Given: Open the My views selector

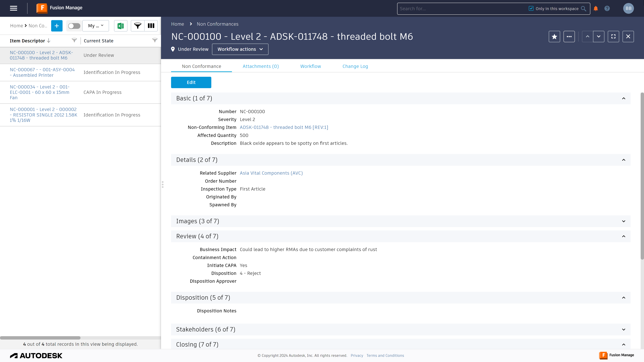Looking at the screenshot, I should coord(95,26).
